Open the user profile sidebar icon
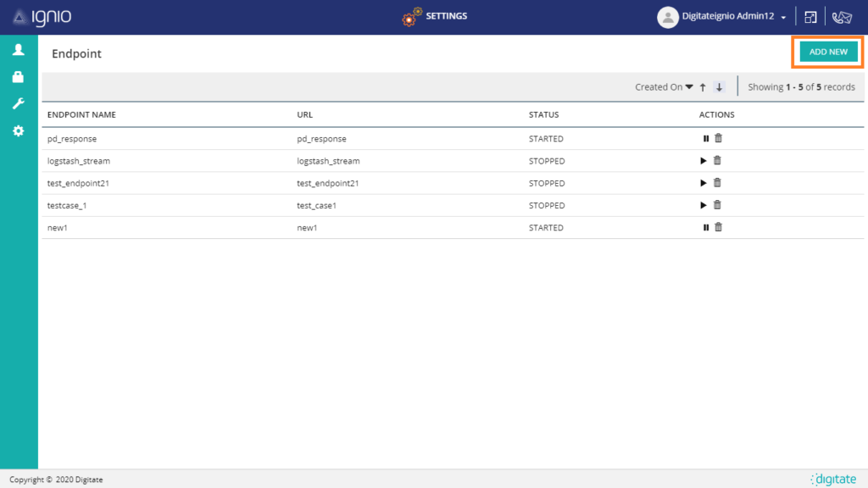Image resolution: width=868 pixels, height=488 pixels. 18,50
